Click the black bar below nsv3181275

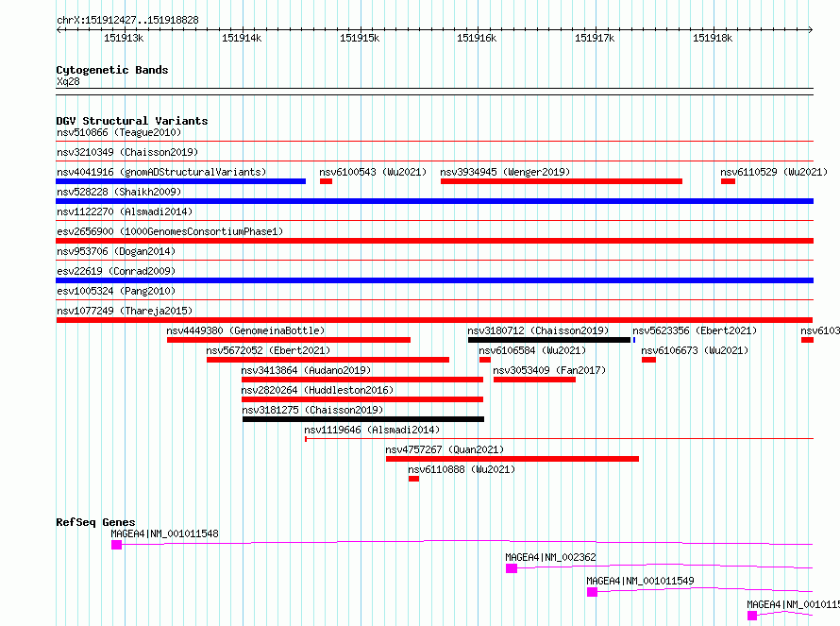pos(363,419)
